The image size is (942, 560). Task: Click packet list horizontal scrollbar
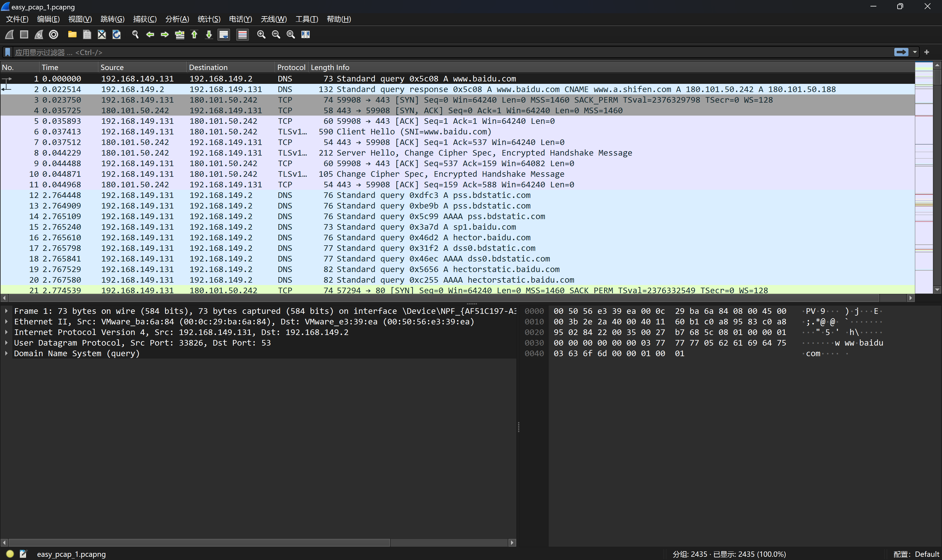click(457, 298)
